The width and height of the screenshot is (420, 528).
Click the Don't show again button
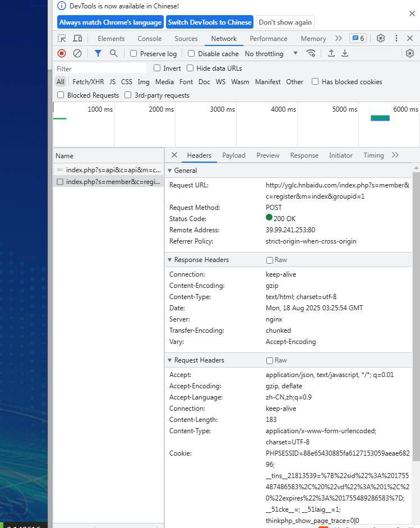coord(285,22)
